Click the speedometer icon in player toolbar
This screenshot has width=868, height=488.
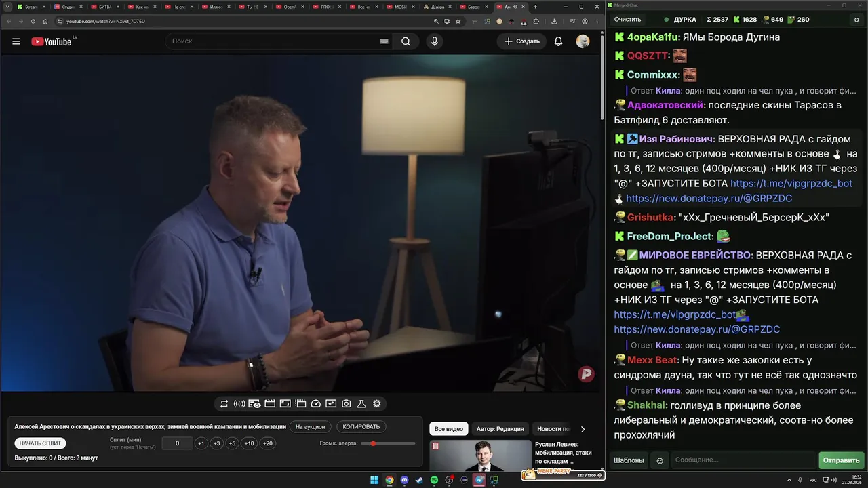(x=315, y=404)
